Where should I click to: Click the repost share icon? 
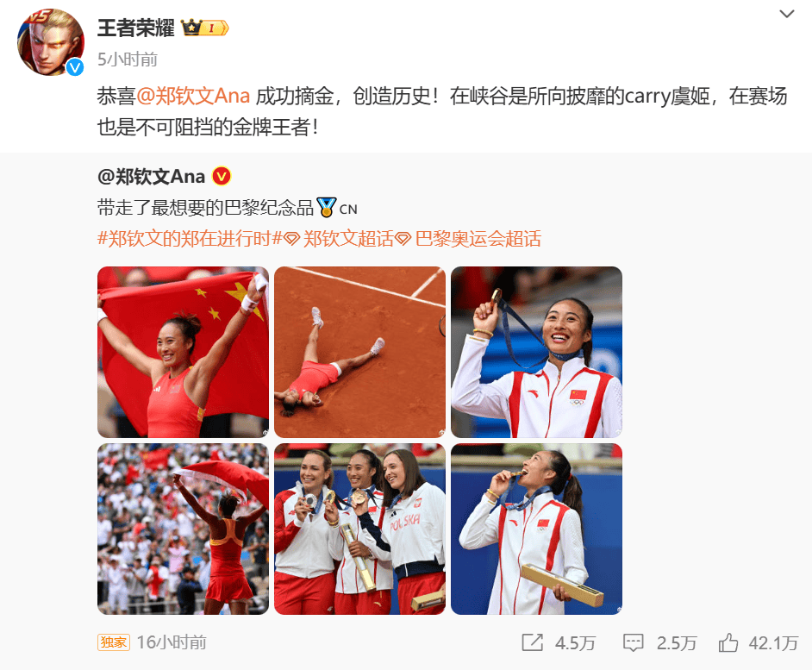532,642
